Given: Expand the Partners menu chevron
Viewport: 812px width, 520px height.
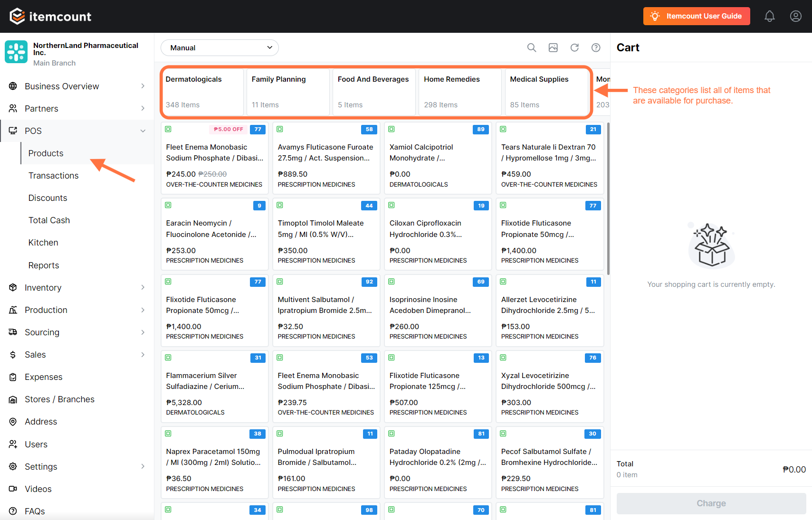Looking at the screenshot, I should pos(143,108).
